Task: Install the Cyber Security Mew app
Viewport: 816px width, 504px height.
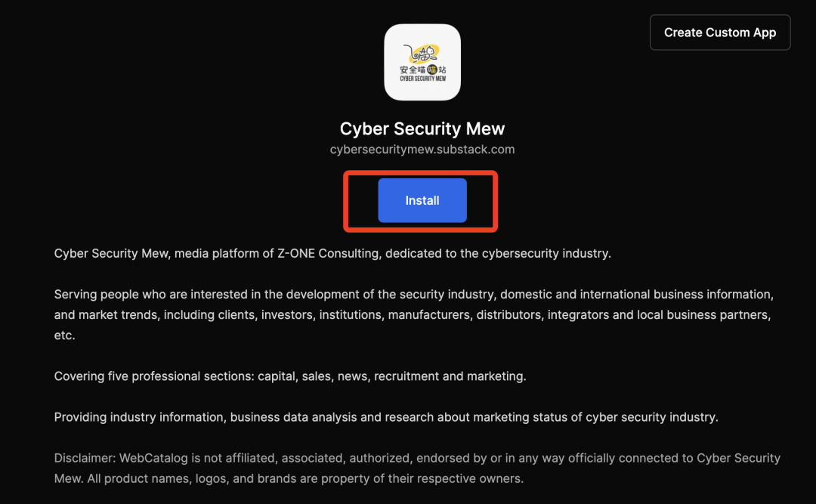Action: click(x=422, y=200)
